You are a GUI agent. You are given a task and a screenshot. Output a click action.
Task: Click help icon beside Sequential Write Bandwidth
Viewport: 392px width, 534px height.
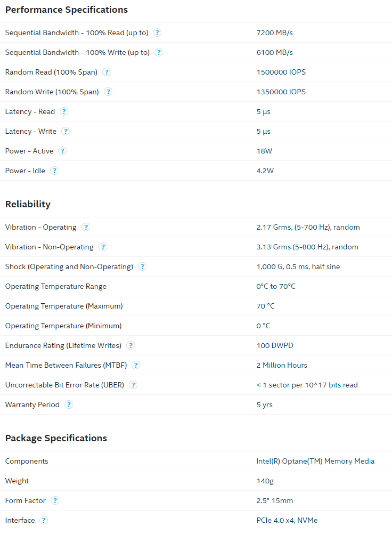(x=159, y=52)
